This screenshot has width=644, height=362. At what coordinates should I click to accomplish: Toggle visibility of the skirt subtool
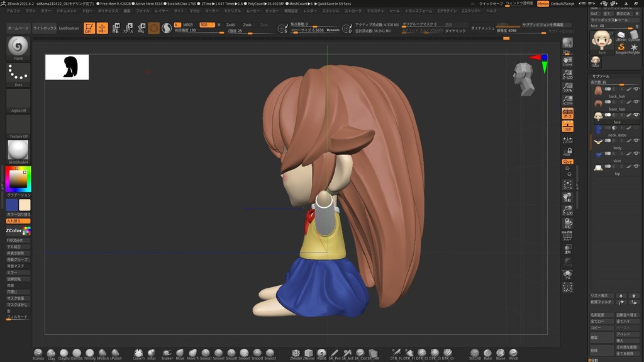[x=636, y=154]
